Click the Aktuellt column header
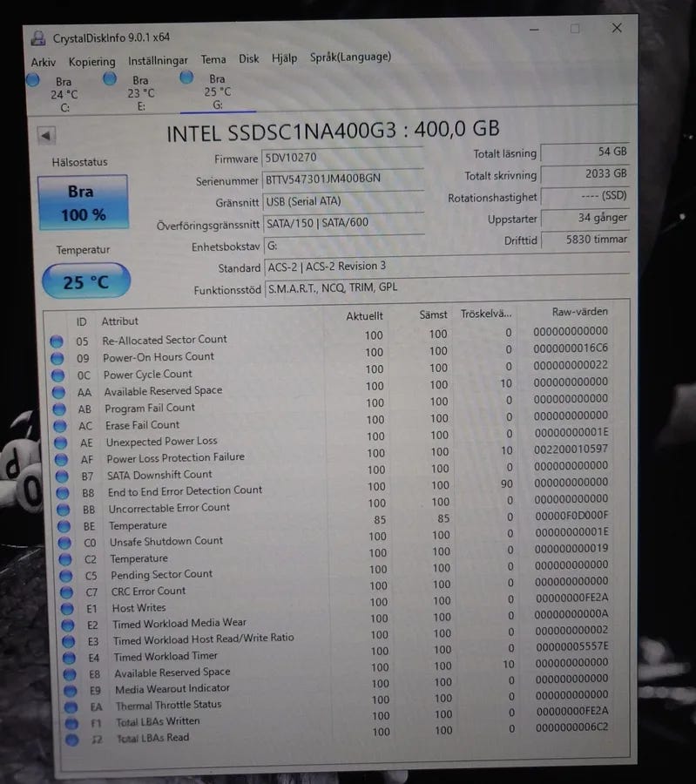 click(x=364, y=316)
